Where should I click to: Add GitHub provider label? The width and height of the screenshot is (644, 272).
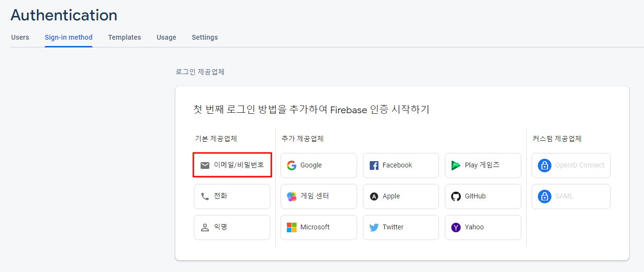tap(475, 196)
